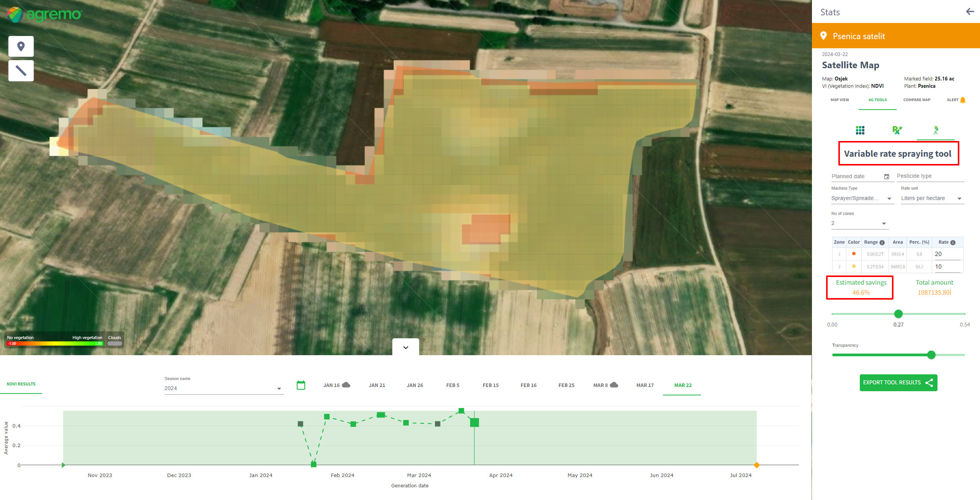Select the line measure tool

click(x=21, y=70)
